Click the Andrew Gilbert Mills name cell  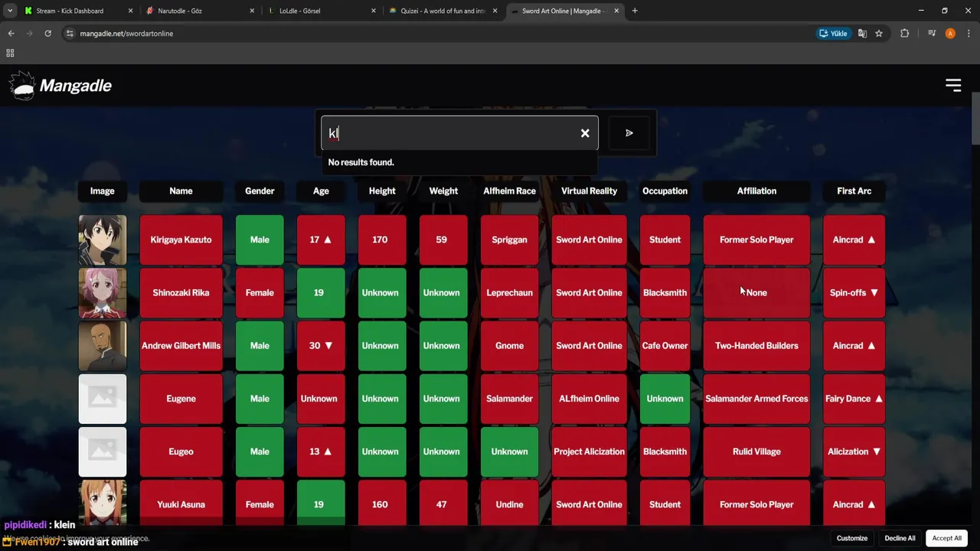[x=181, y=346]
